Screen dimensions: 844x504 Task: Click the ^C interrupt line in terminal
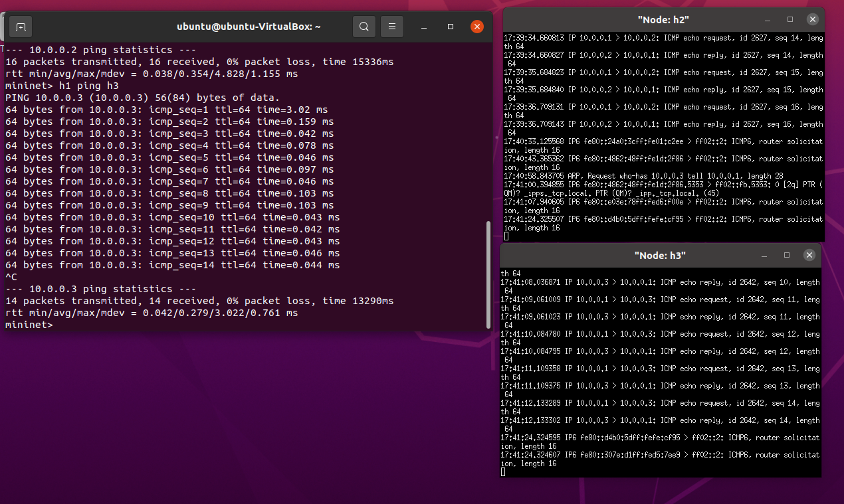pyautogui.click(x=11, y=277)
